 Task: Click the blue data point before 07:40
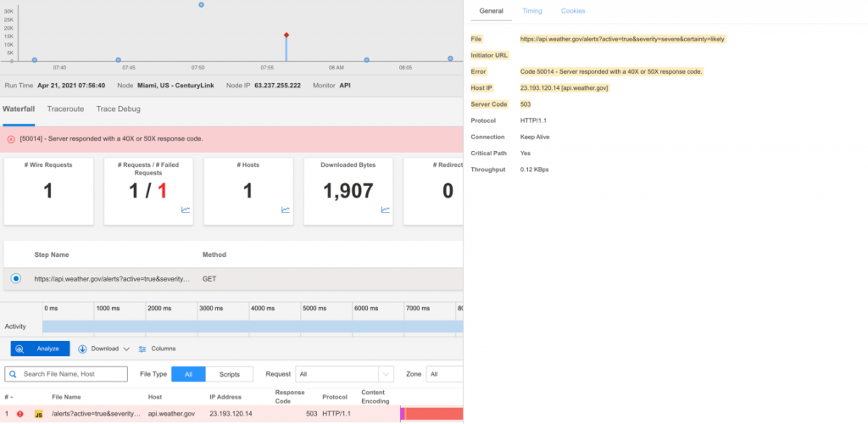[35, 59]
